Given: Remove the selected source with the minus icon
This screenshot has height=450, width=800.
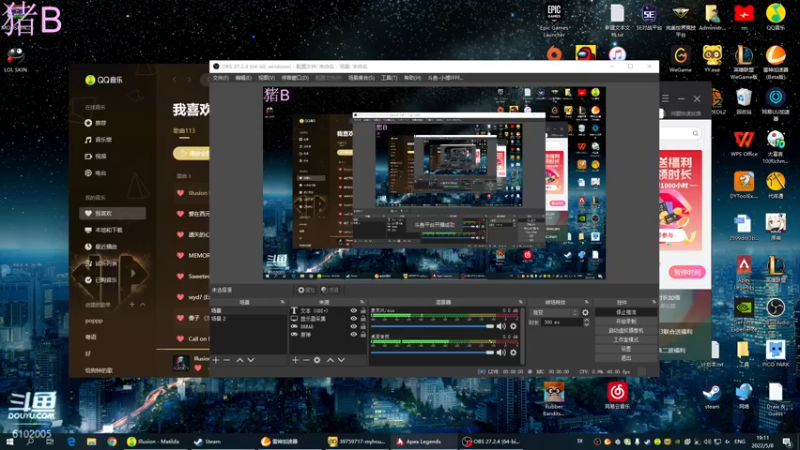Looking at the screenshot, I should (306, 360).
